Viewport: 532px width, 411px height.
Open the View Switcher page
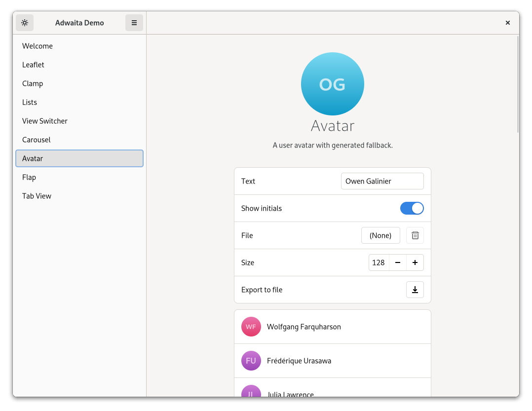tap(45, 121)
